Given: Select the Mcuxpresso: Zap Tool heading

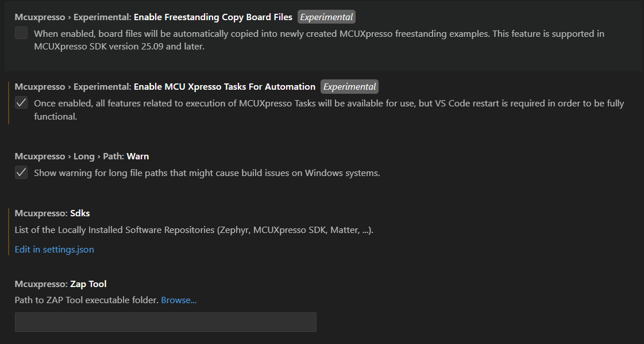Looking at the screenshot, I should tap(60, 284).
